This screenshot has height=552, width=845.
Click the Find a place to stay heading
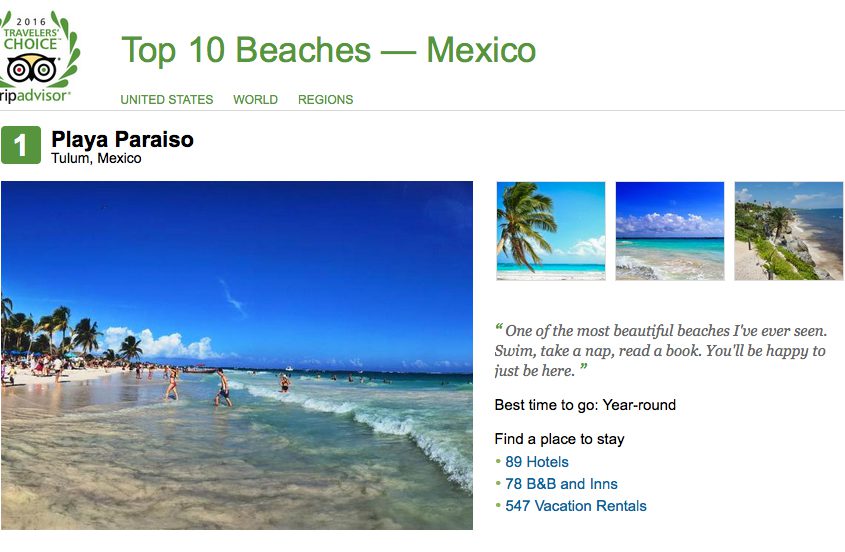click(x=559, y=439)
